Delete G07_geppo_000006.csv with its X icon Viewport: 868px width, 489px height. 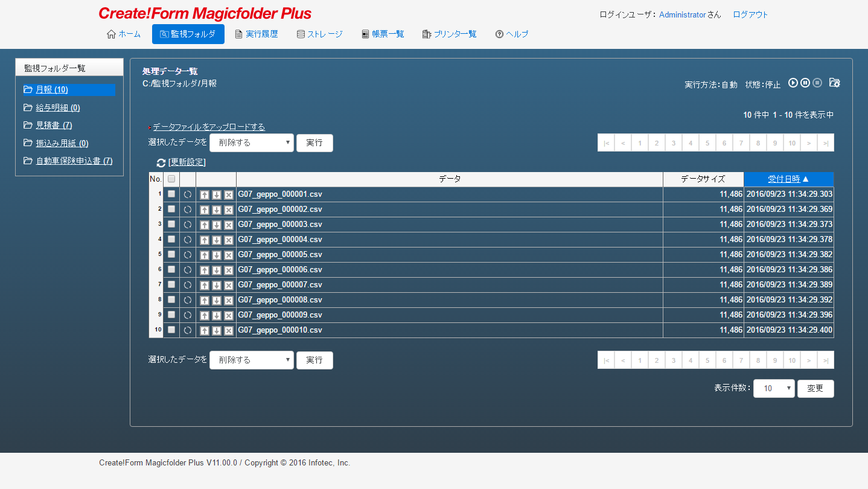point(229,270)
